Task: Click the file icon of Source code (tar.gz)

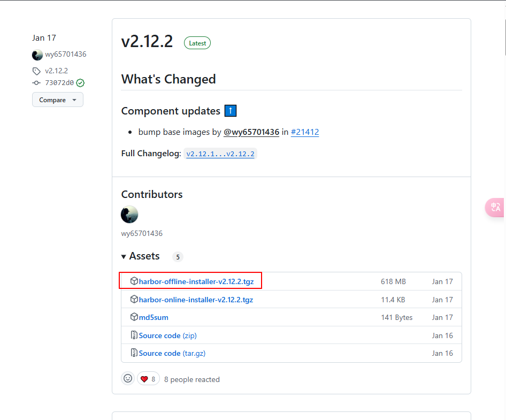Action: click(x=134, y=353)
